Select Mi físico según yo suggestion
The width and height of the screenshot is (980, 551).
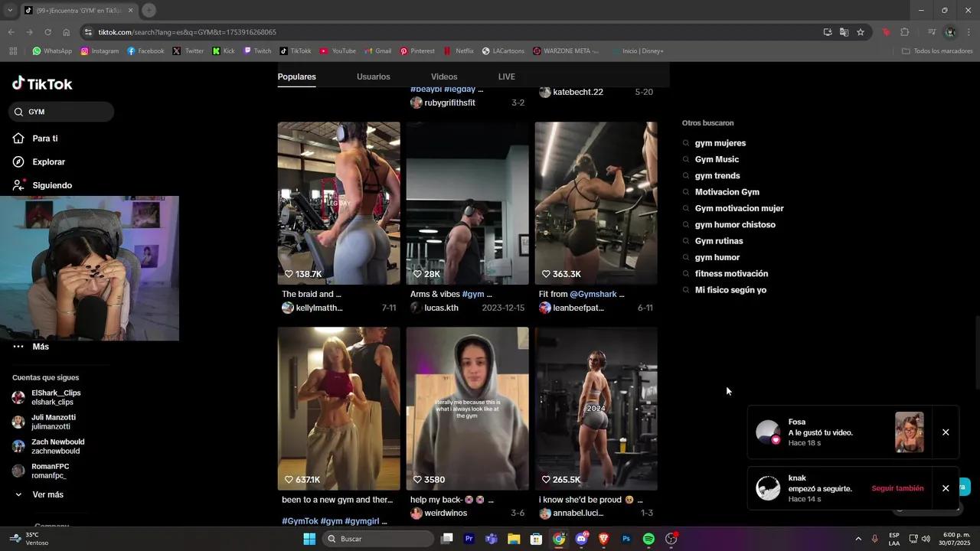point(730,290)
